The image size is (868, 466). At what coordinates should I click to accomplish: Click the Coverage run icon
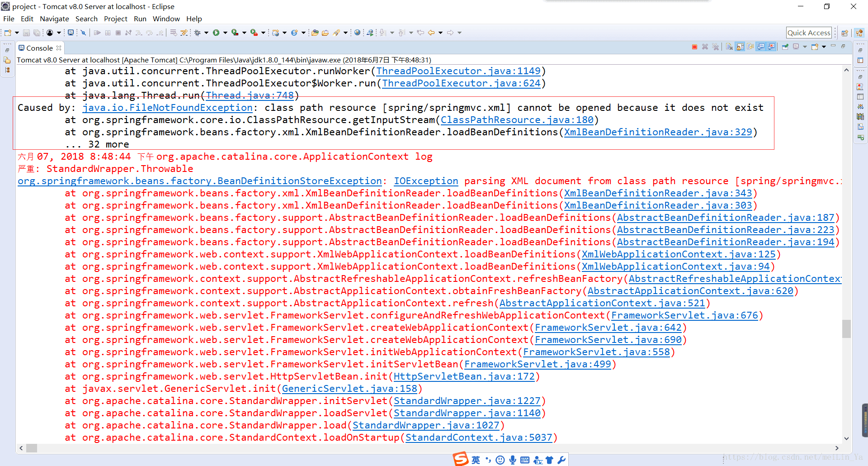tap(235, 33)
